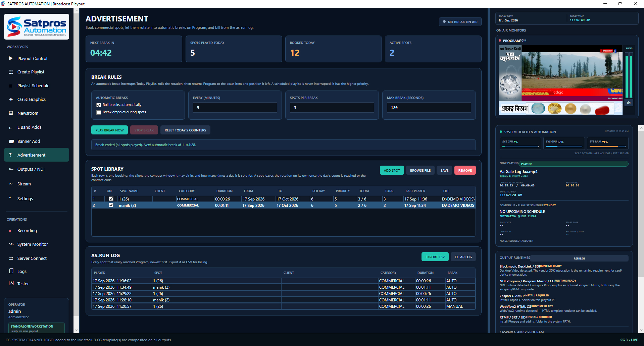Switch to the Stream workspace
This screenshot has height=346, width=644.
(37, 184)
